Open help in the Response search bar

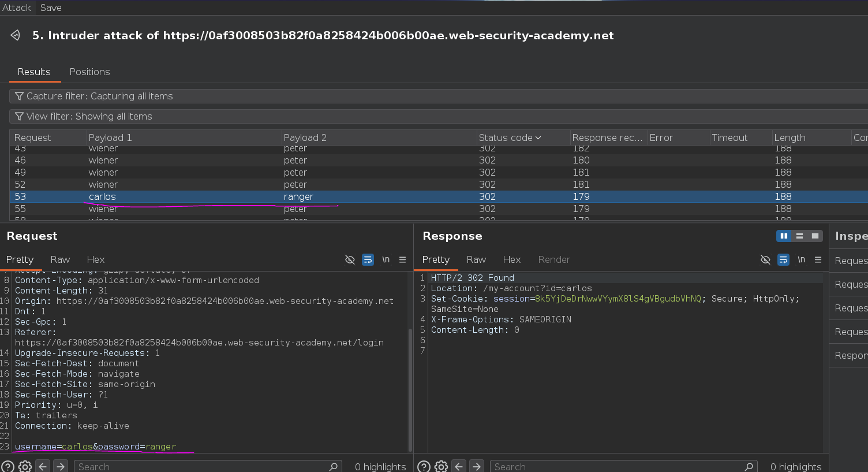424,466
